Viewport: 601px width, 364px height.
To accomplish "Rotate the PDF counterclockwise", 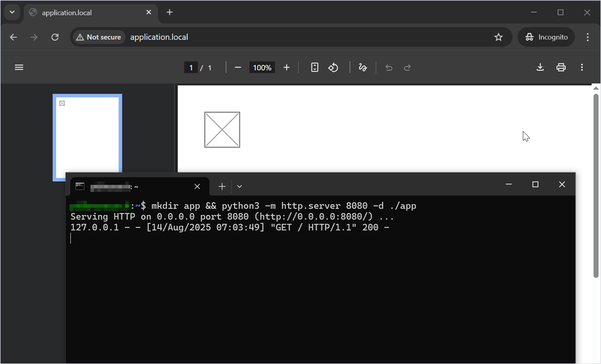I will click(x=333, y=67).
